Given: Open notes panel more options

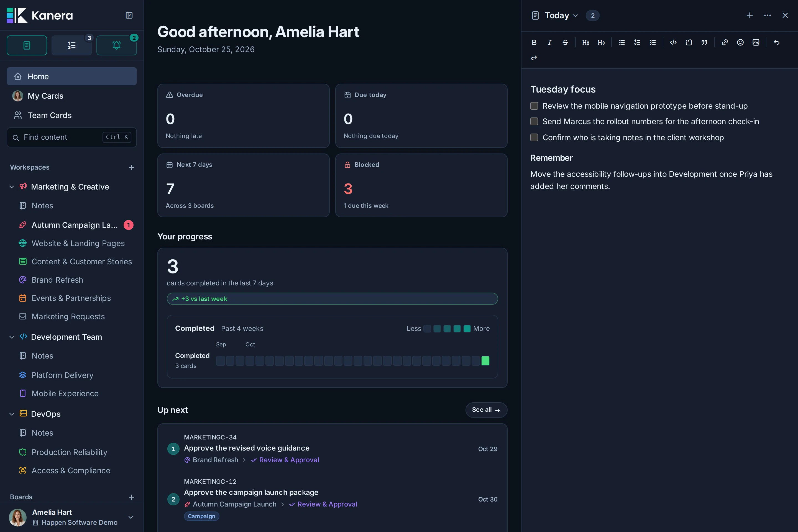Looking at the screenshot, I should 768,15.
